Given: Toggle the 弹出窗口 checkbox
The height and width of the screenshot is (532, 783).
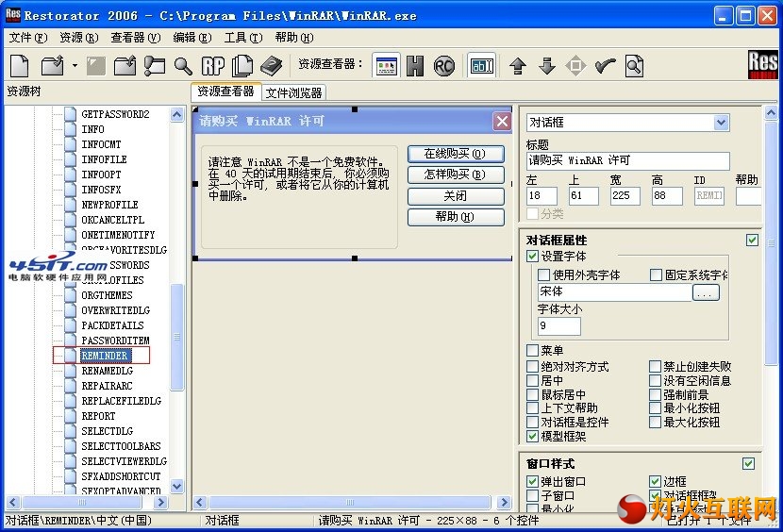Looking at the screenshot, I should click(532, 482).
